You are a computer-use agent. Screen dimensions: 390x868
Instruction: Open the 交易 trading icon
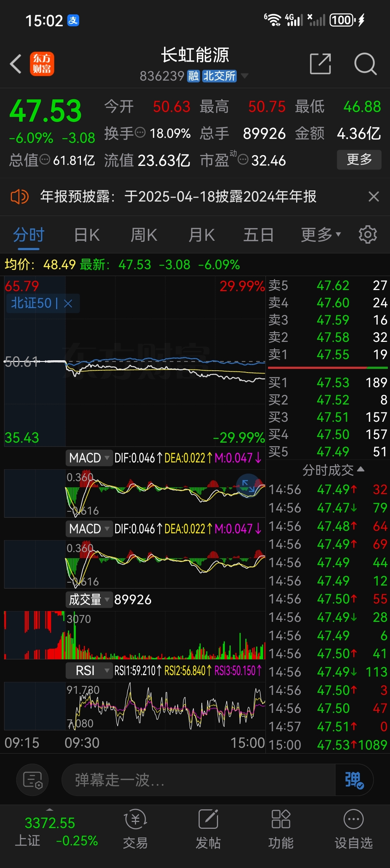(135, 829)
